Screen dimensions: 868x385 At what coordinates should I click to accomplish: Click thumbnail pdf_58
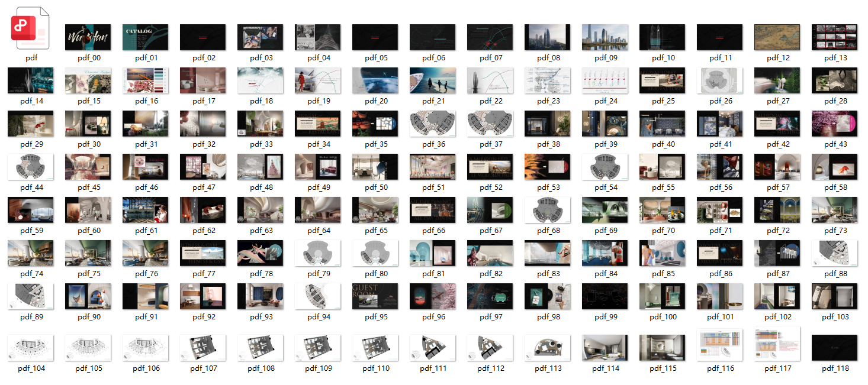(x=835, y=167)
